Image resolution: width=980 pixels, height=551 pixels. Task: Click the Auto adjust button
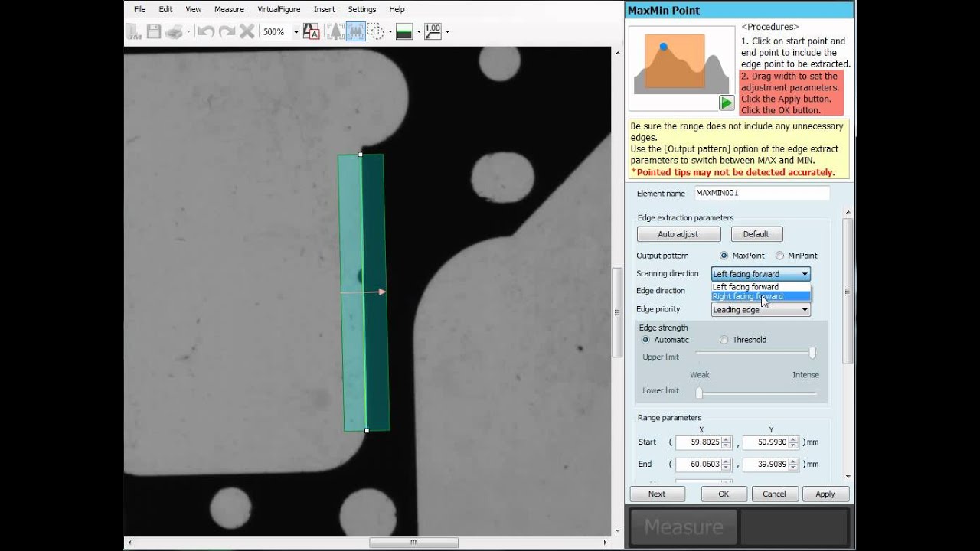tap(678, 234)
